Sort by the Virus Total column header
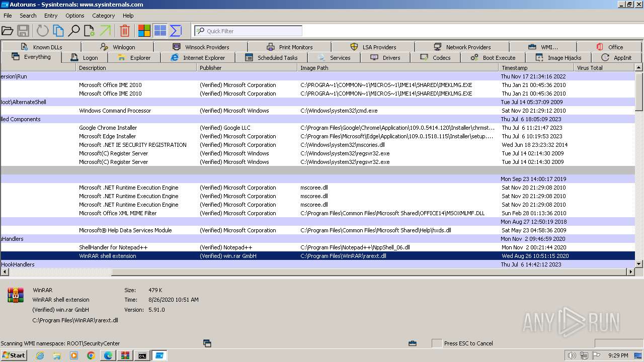Viewport: 644px width, 362px height. click(605, 67)
